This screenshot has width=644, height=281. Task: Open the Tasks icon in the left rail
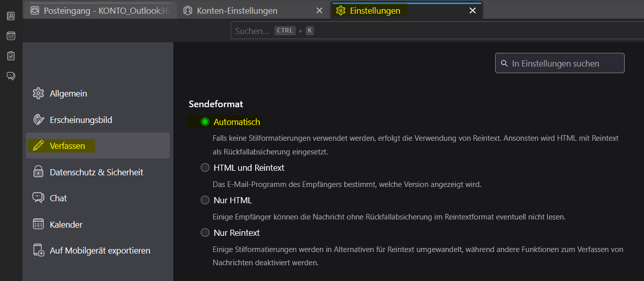click(11, 55)
